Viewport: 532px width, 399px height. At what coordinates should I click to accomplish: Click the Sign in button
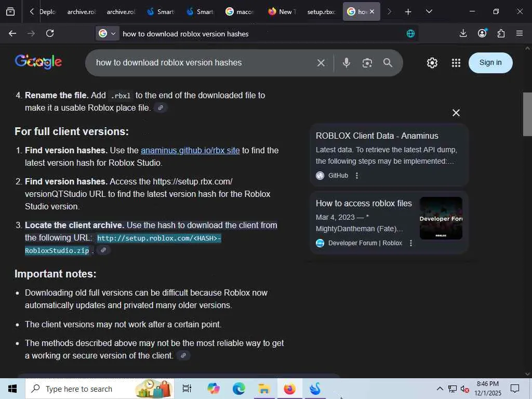point(490,63)
